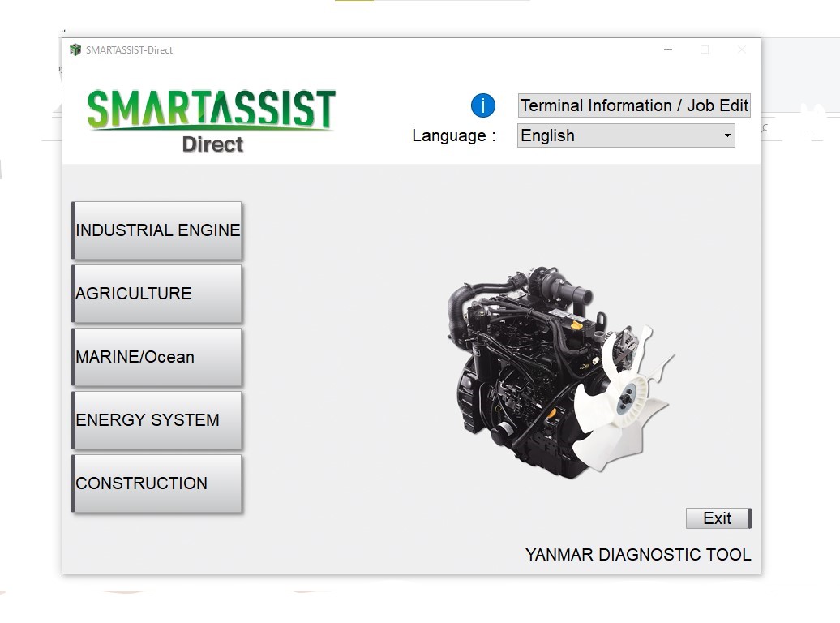Minimize the SMARTASSIST-Direct window

[x=667, y=49]
